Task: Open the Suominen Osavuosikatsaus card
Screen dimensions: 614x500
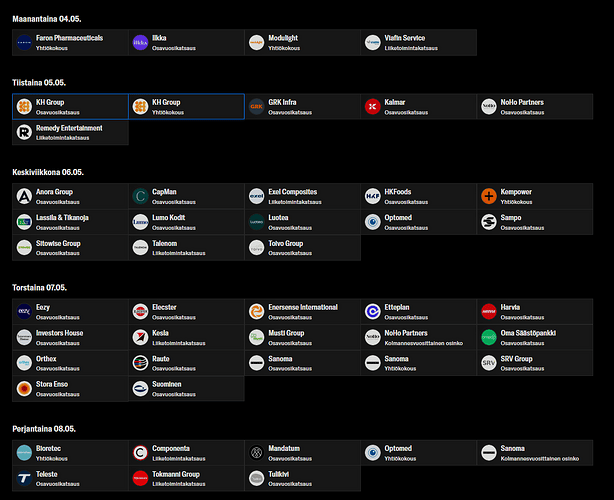Action: pos(186,388)
